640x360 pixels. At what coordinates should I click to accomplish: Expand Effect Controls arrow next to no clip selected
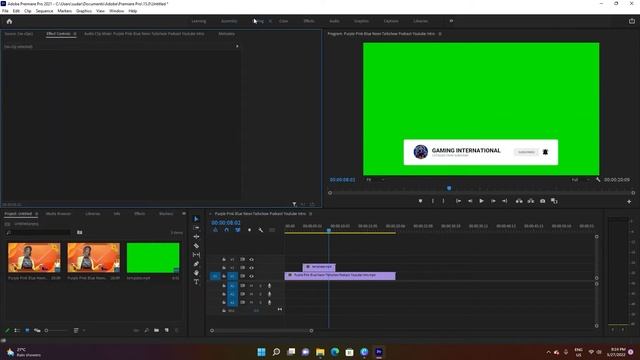click(x=237, y=46)
